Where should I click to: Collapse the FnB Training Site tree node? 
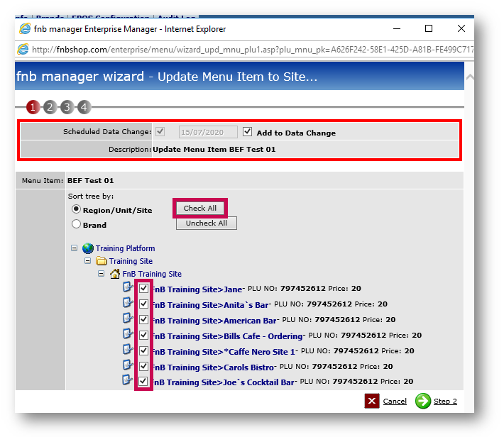[102, 273]
